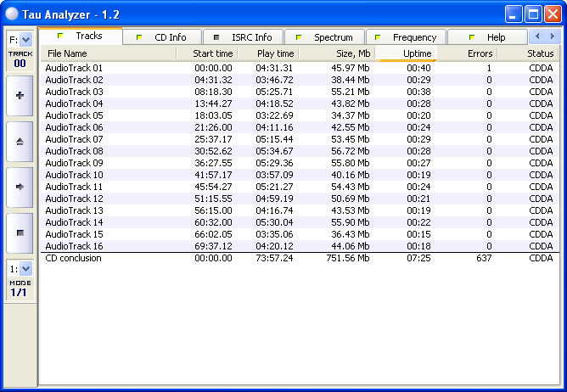Sort tracks by the Errors column header
Viewport: 567px width, 392px height.
[x=467, y=53]
